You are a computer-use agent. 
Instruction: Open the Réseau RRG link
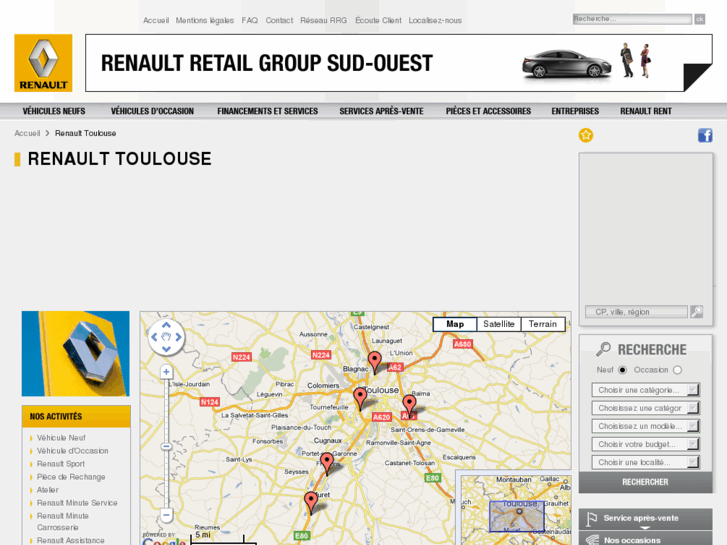324,20
